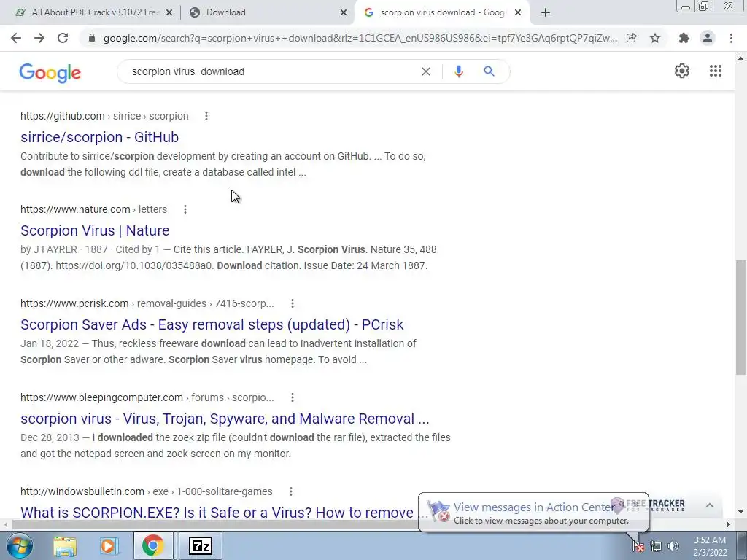The image size is (747, 560).
Task: Open options dots beside github.com result
Action: [x=206, y=116]
